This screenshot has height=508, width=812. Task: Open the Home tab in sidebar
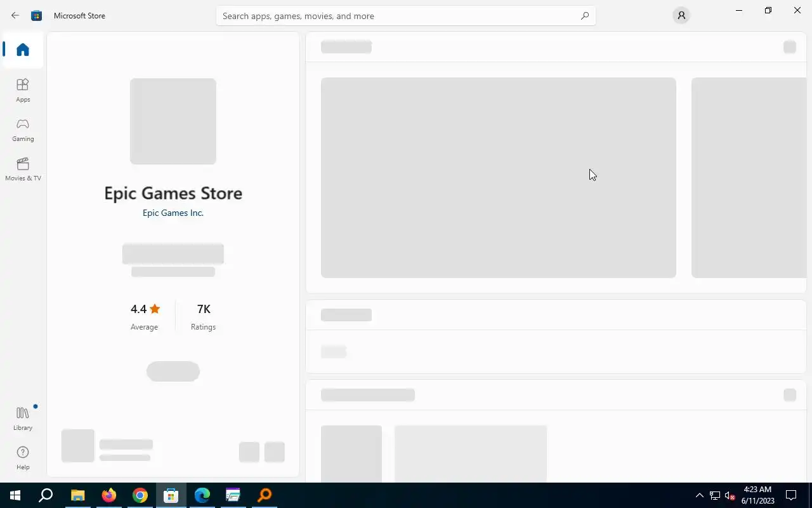pos(23,50)
